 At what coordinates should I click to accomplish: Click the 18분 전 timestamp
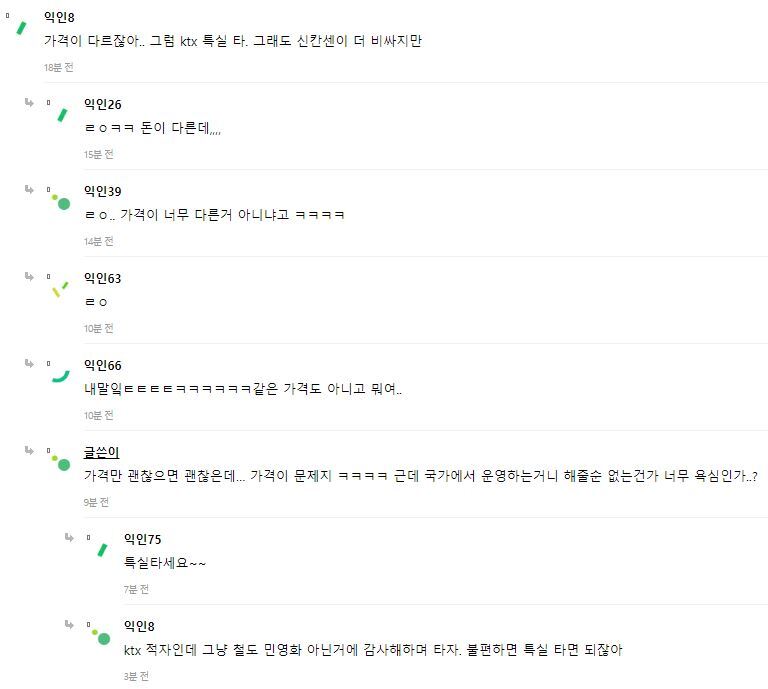tap(58, 67)
